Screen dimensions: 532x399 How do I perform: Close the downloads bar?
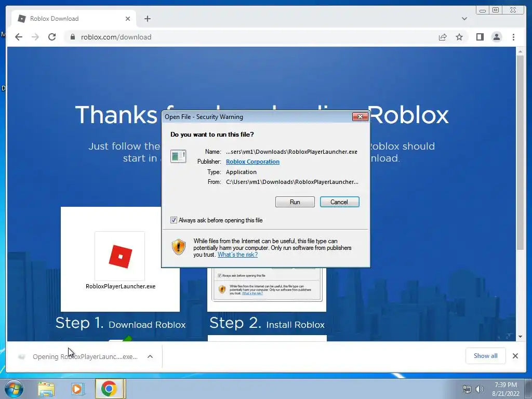[x=515, y=355]
